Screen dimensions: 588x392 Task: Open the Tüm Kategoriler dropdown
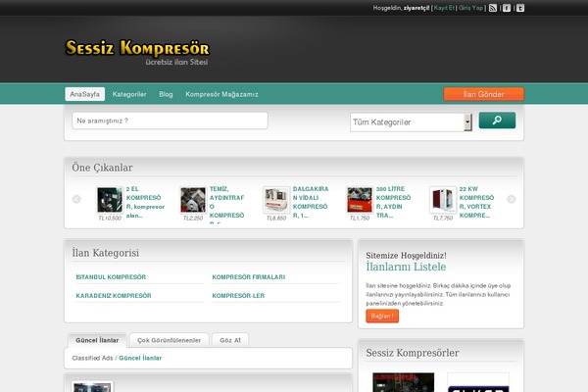pos(411,122)
